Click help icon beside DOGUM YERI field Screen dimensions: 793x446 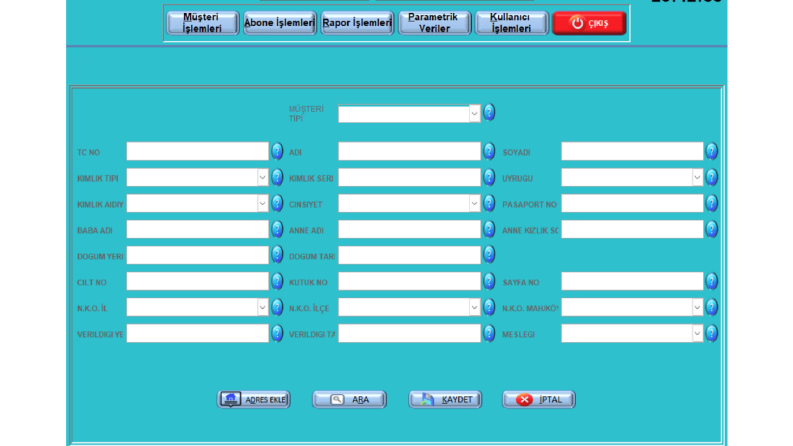[x=277, y=254]
